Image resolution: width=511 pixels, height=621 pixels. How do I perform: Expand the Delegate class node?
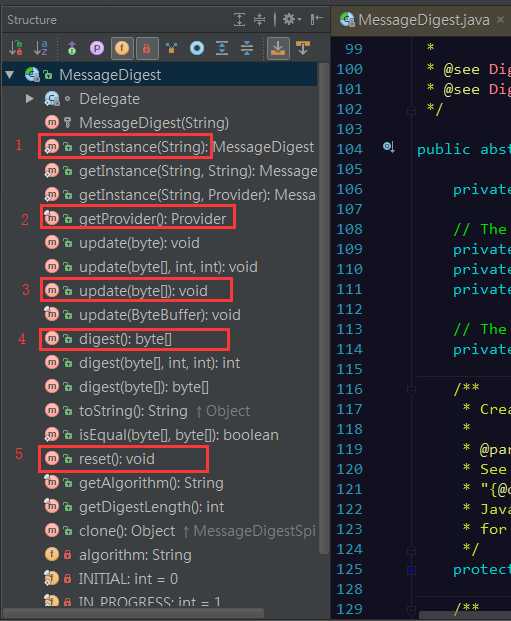pyautogui.click(x=29, y=98)
